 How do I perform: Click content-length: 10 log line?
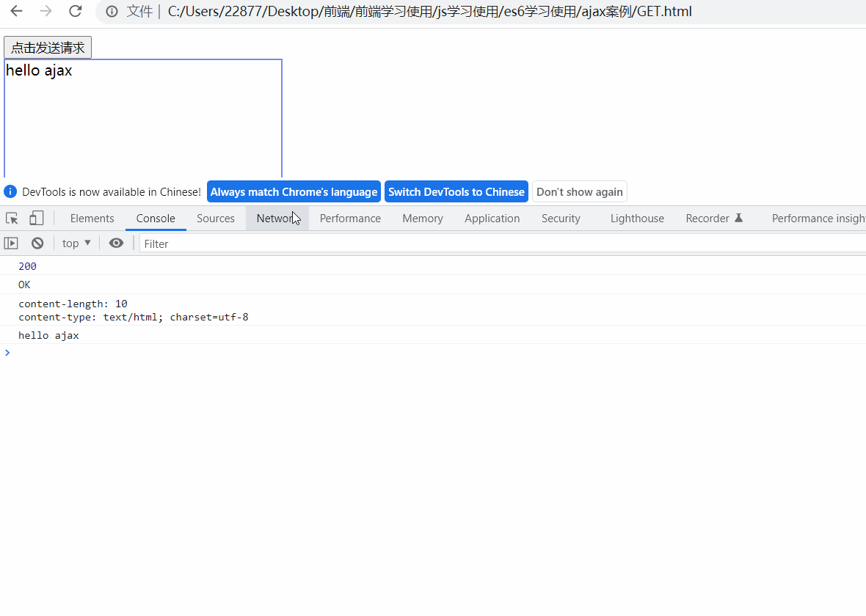click(73, 304)
